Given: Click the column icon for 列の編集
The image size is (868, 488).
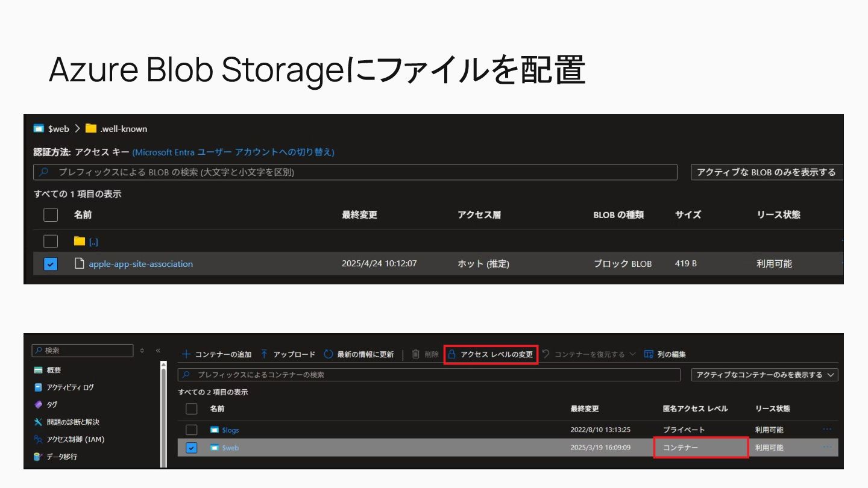Looking at the screenshot, I should 649,354.
